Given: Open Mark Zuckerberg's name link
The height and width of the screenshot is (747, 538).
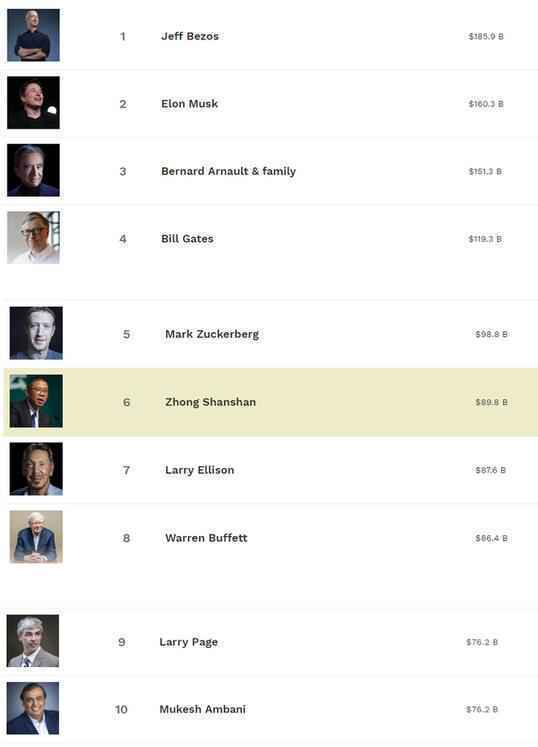Looking at the screenshot, I should (212, 334).
